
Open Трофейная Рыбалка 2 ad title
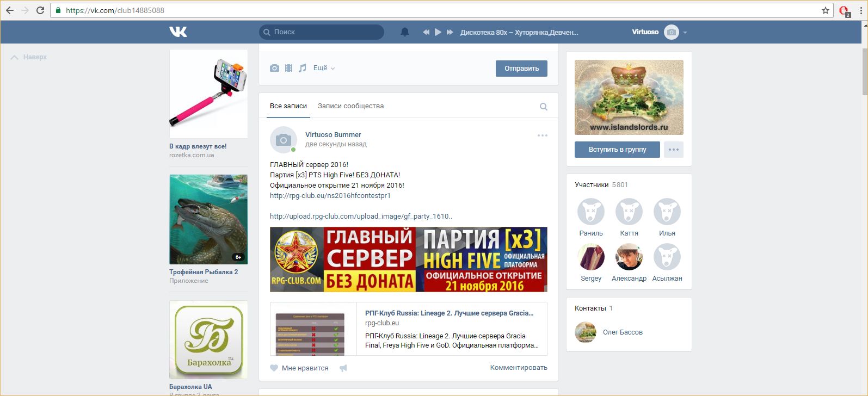coord(204,272)
